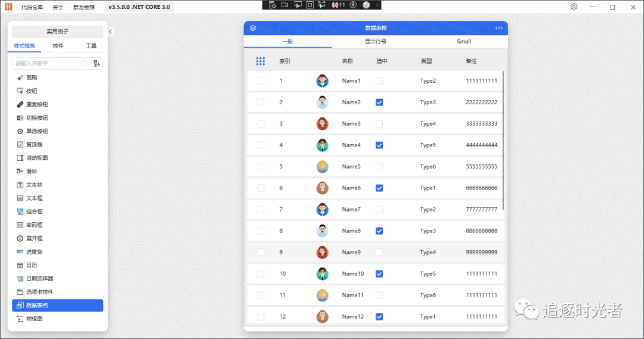
Task: Click the 9999999999 remark cell
Action: click(481, 253)
